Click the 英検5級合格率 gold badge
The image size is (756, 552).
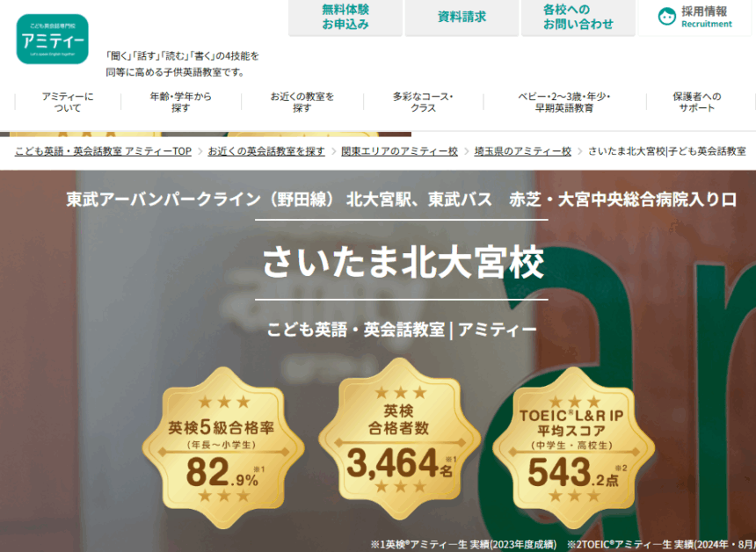tap(222, 448)
